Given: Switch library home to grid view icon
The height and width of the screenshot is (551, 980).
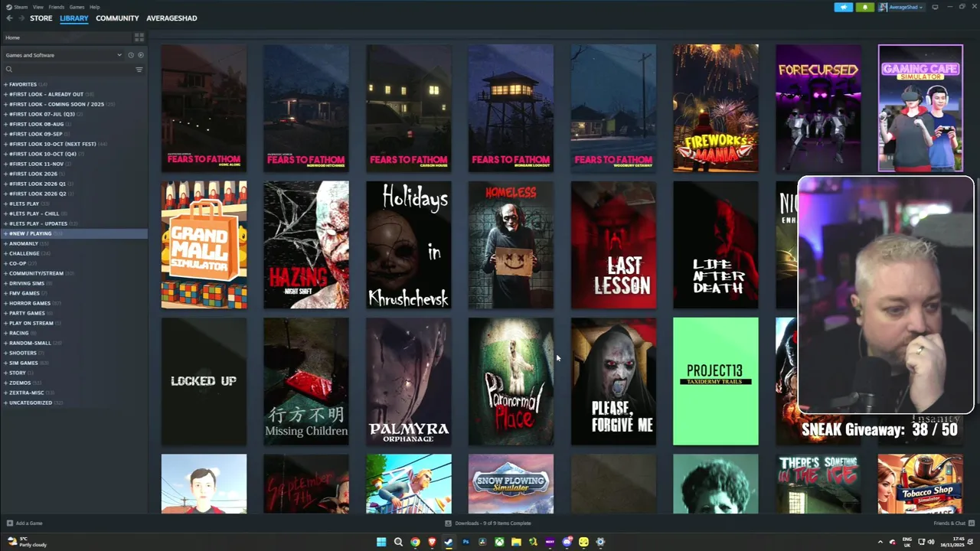Looking at the screenshot, I should point(139,37).
